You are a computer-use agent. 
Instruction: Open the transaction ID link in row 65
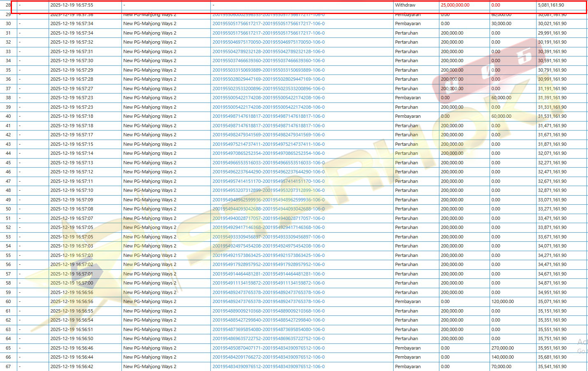pos(268,348)
